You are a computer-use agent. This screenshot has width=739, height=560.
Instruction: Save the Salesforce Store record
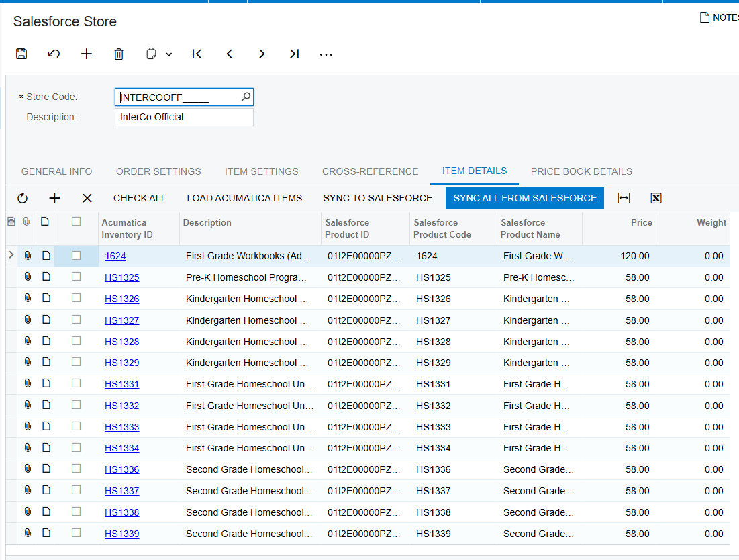coord(21,54)
